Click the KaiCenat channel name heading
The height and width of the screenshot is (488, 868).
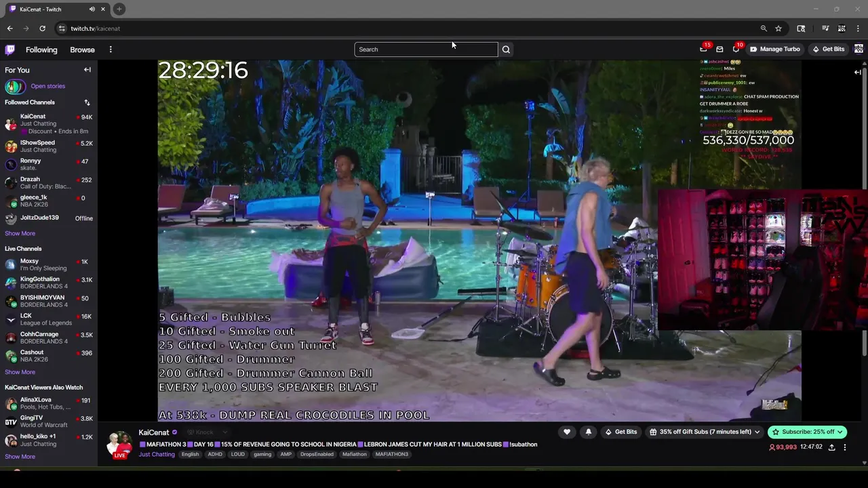point(154,432)
